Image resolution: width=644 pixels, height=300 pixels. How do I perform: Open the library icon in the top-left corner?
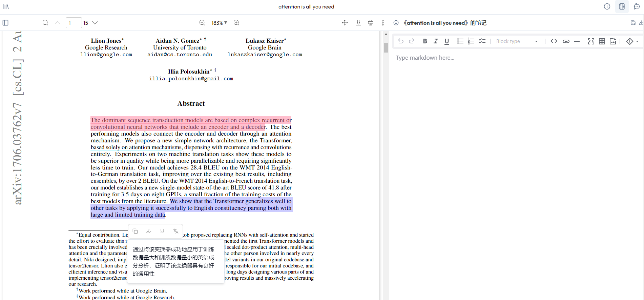pyautogui.click(x=6, y=7)
